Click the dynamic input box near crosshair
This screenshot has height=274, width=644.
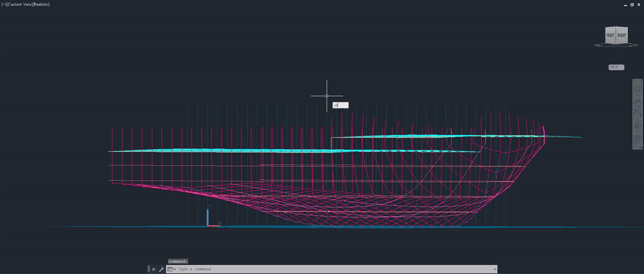click(341, 105)
